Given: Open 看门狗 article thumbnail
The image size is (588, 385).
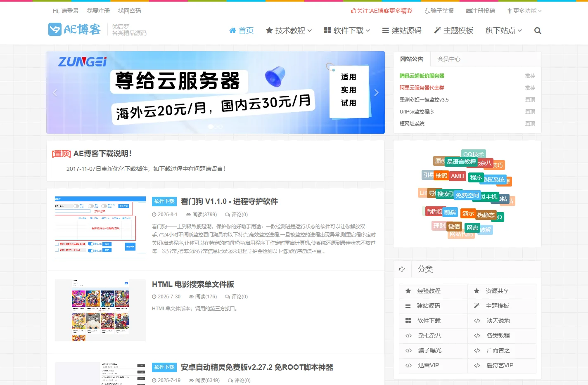Looking at the screenshot, I should [100, 227].
